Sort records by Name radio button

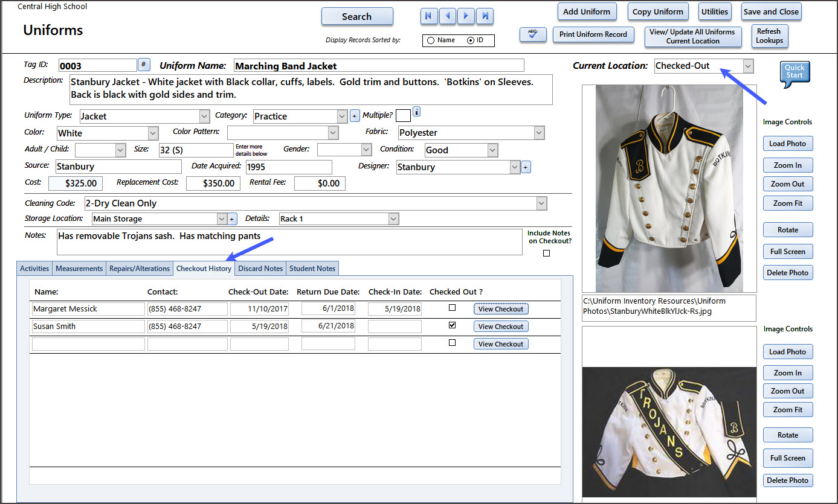(431, 40)
